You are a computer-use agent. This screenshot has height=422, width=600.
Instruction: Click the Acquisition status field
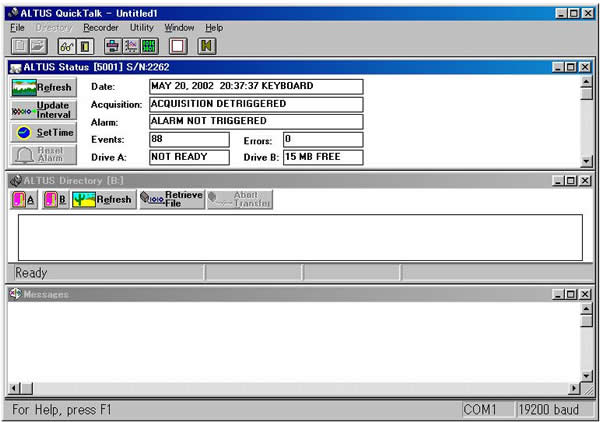pos(256,104)
